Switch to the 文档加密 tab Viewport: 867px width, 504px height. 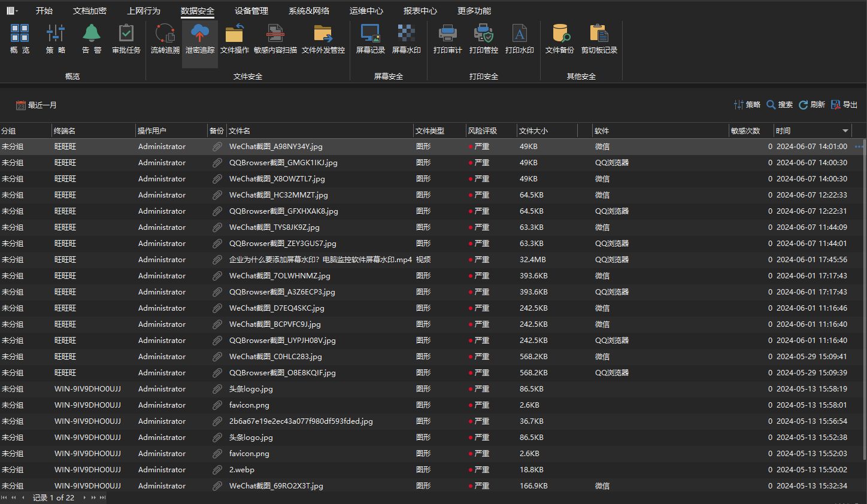[90, 11]
